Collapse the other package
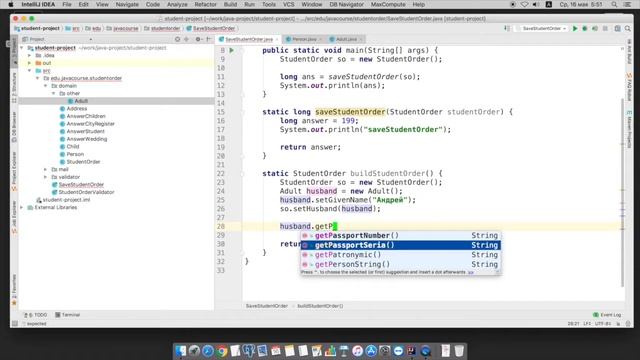This screenshot has width=640, height=360. pos(53,93)
